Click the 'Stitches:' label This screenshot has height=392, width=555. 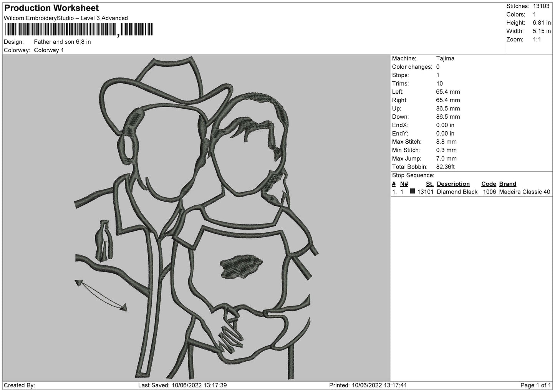point(518,6)
